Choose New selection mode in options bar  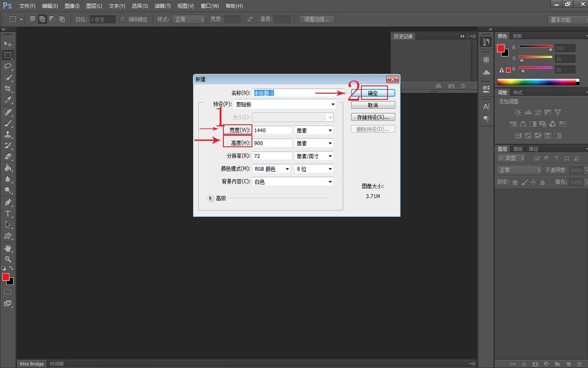33,19
